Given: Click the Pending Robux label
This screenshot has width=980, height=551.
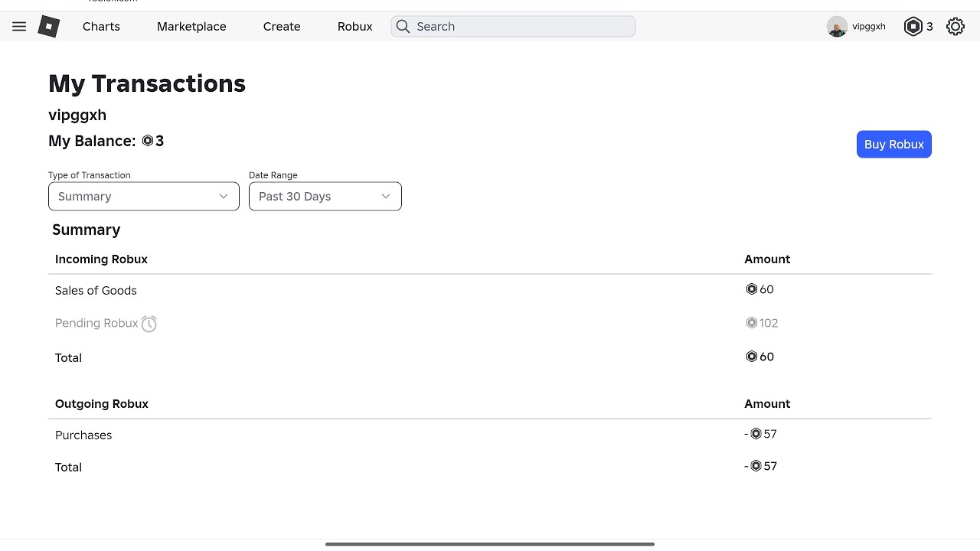Looking at the screenshot, I should click(x=96, y=323).
